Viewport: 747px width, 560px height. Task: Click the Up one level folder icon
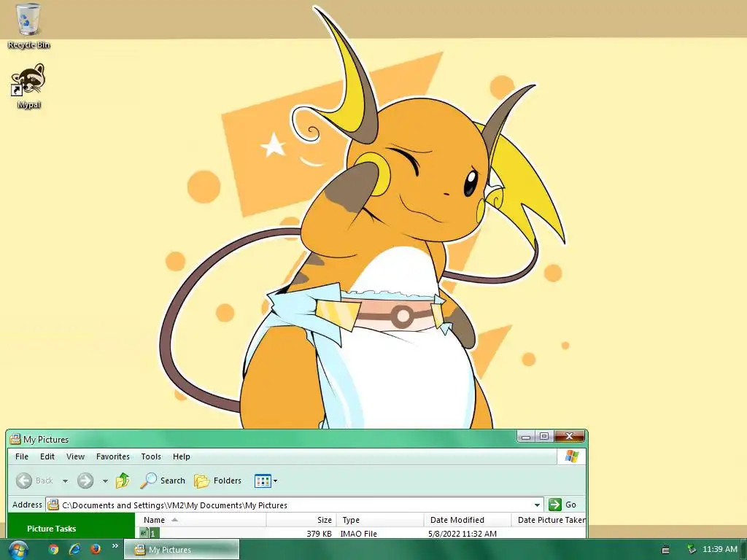click(123, 481)
